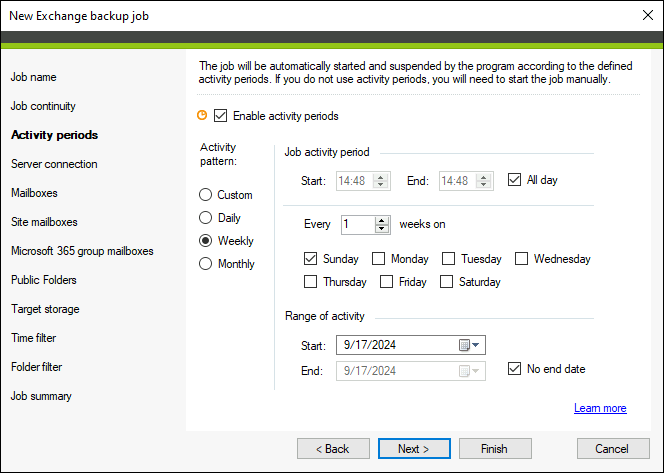
Task: Click the Every weeks number field
Action: pos(358,224)
